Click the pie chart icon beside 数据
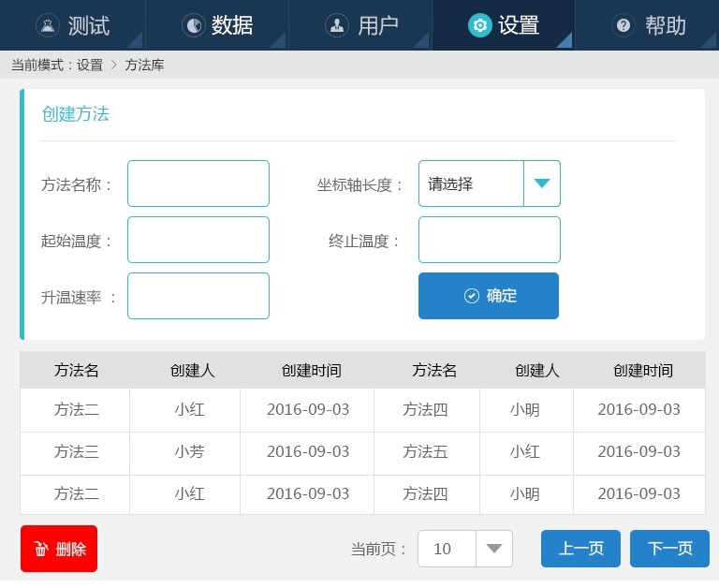This screenshot has width=719, height=588. tap(193, 25)
